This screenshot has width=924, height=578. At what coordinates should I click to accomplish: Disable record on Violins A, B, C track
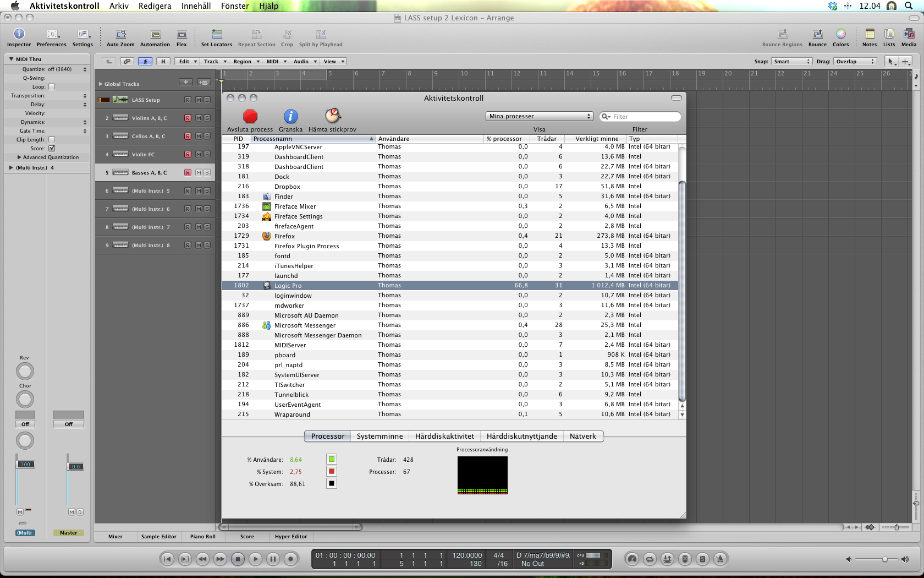[188, 118]
